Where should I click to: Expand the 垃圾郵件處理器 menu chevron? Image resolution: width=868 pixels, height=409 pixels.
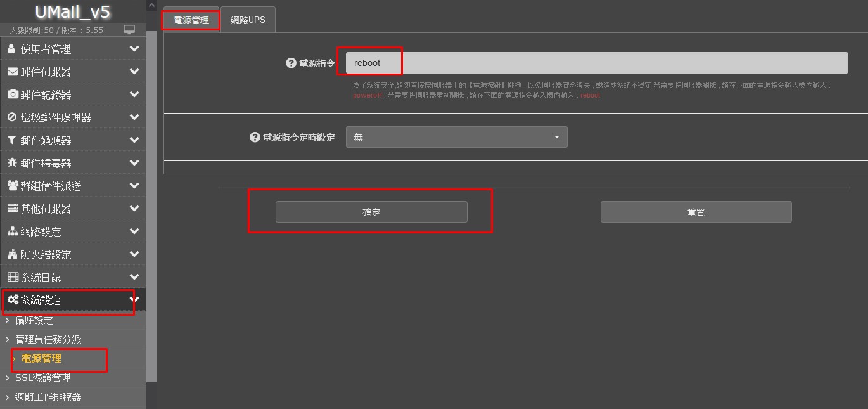[x=134, y=117]
